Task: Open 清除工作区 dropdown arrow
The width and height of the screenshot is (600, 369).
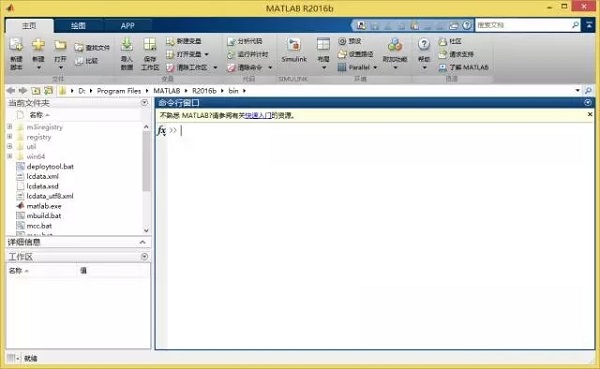Action: [x=215, y=67]
